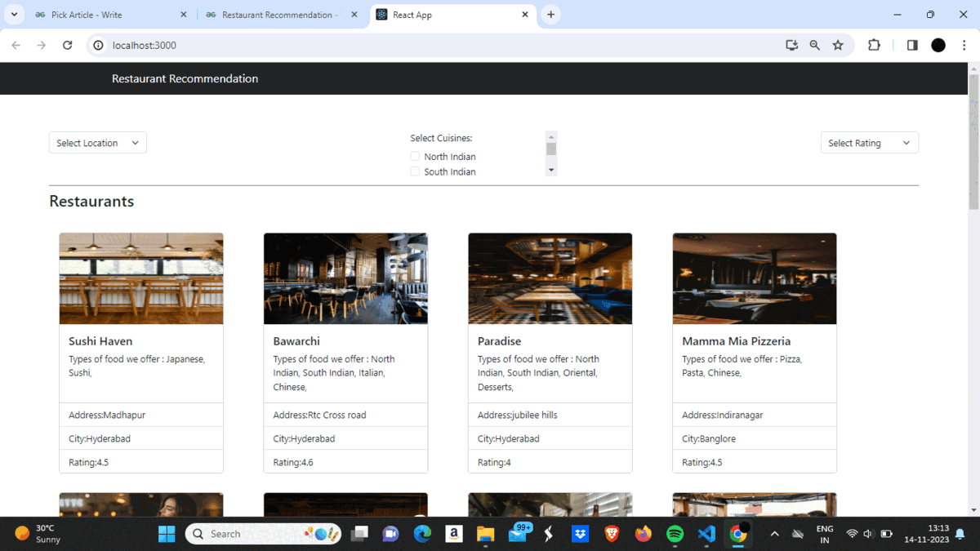The width and height of the screenshot is (980, 551).
Task: Click the Mamma Mia Pizzeria card title
Action: click(737, 341)
